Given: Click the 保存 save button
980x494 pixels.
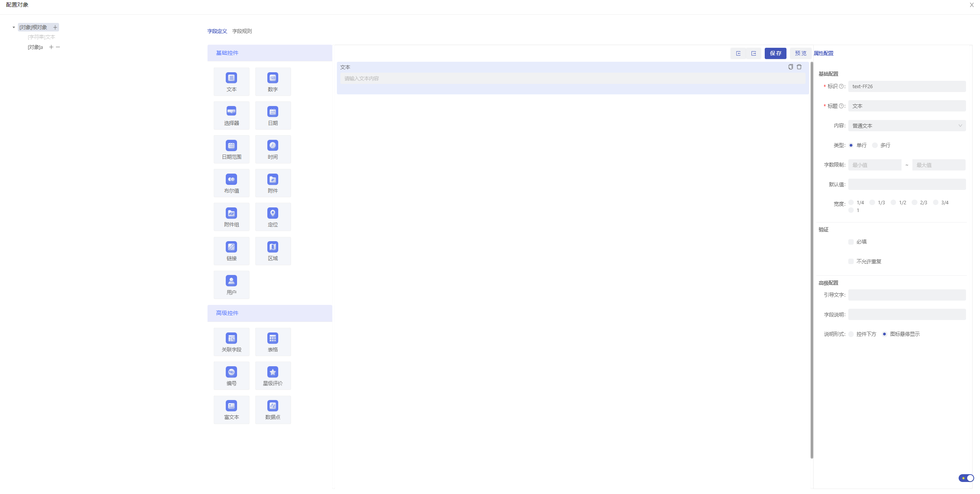Looking at the screenshot, I should click(x=776, y=53).
